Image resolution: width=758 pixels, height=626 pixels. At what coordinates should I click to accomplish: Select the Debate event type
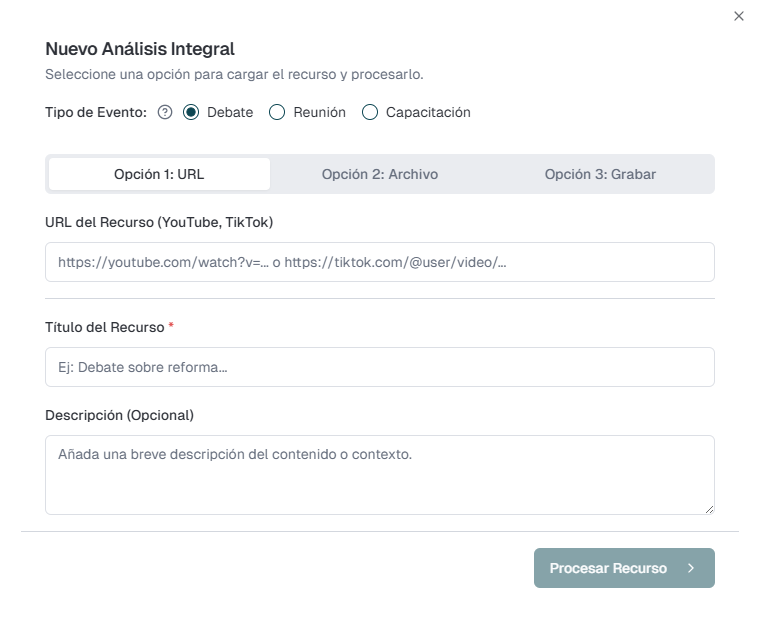pyautogui.click(x=191, y=112)
